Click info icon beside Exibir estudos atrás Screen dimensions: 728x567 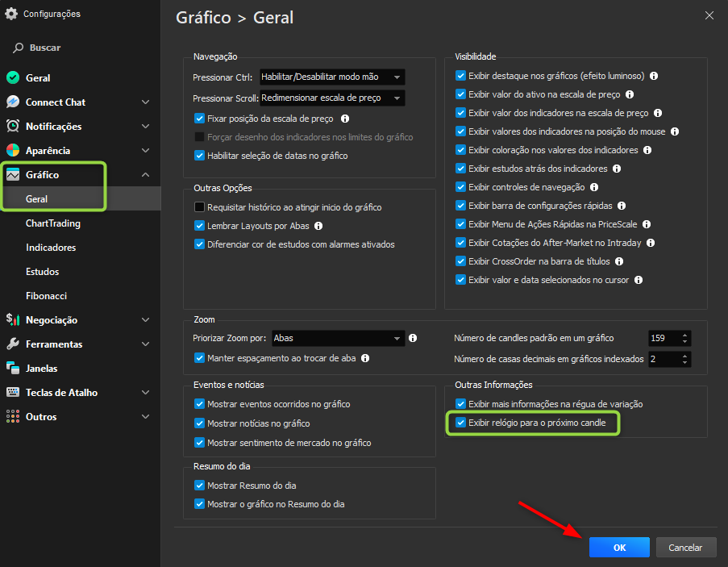(617, 169)
